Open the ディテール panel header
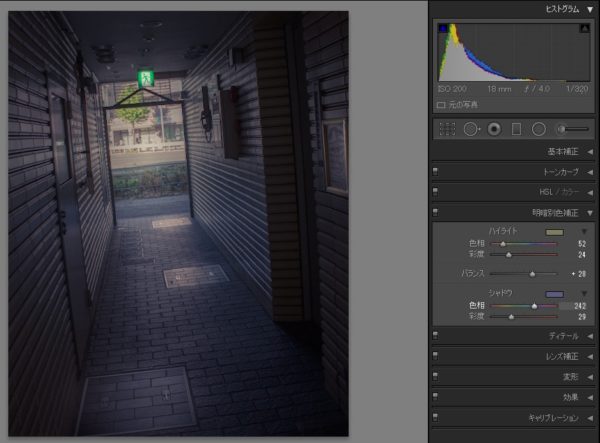The height and width of the screenshot is (443, 600). coord(514,336)
